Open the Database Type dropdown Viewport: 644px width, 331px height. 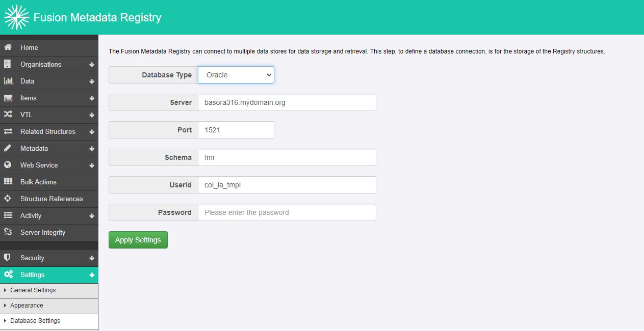[x=236, y=75]
